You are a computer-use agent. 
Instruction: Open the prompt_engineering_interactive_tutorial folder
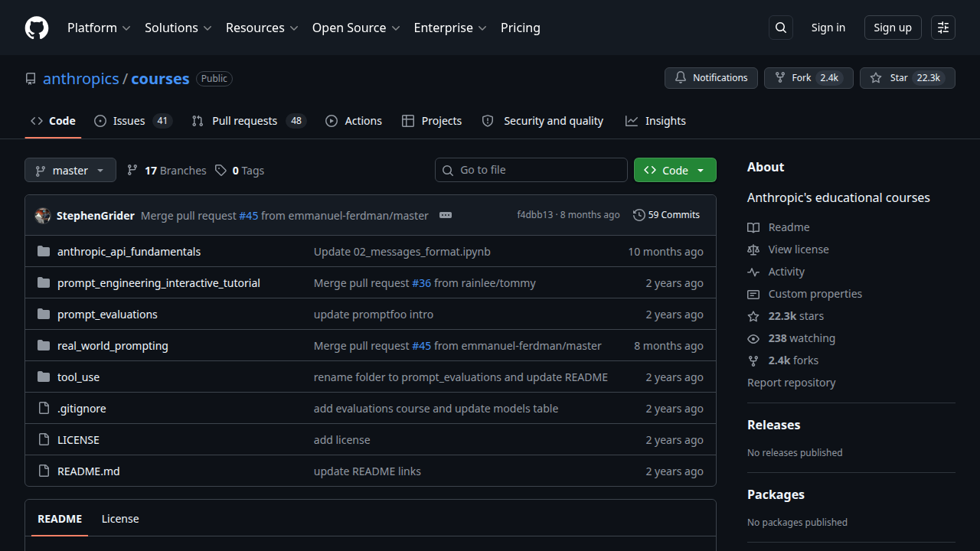click(158, 283)
